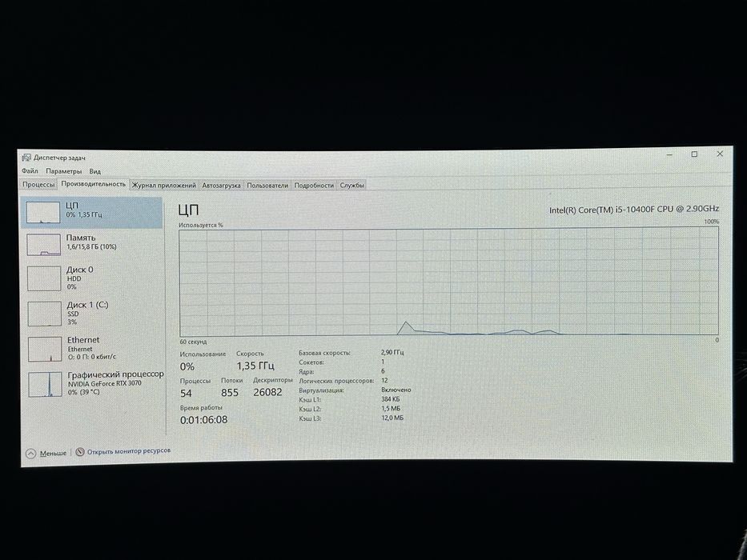Click the Виртуализация Включено value

click(396, 390)
